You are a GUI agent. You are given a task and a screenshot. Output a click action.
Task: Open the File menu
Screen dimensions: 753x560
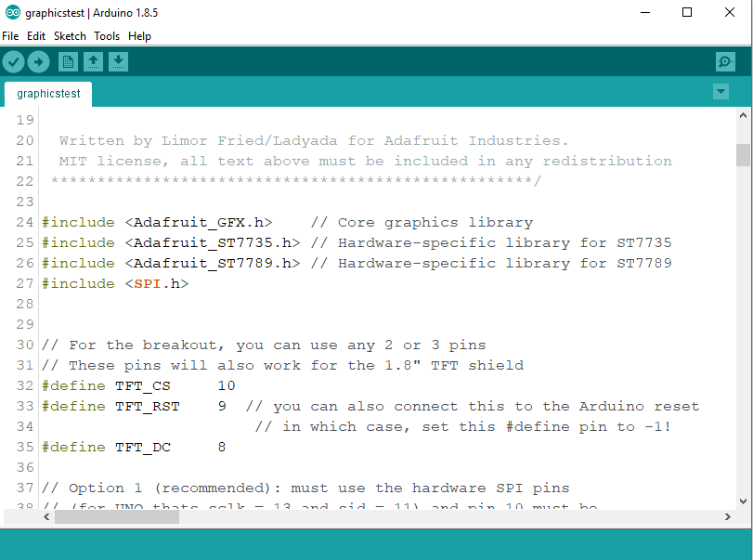point(10,36)
